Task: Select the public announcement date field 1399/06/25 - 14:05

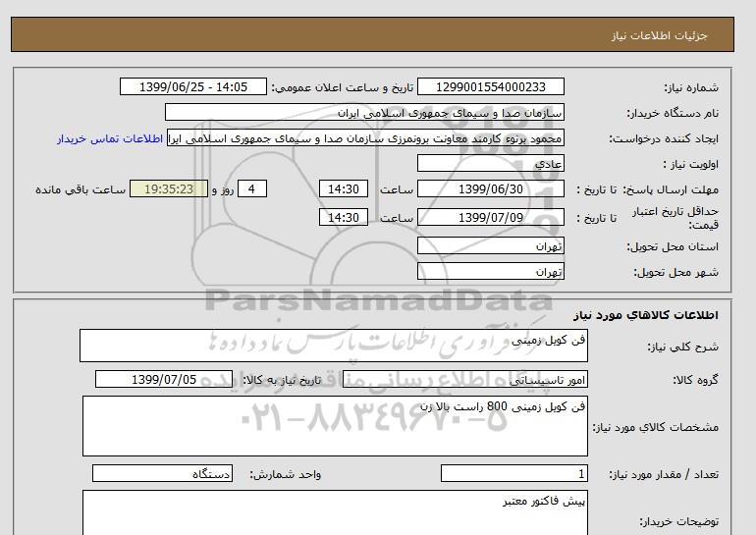Action: 192,87
